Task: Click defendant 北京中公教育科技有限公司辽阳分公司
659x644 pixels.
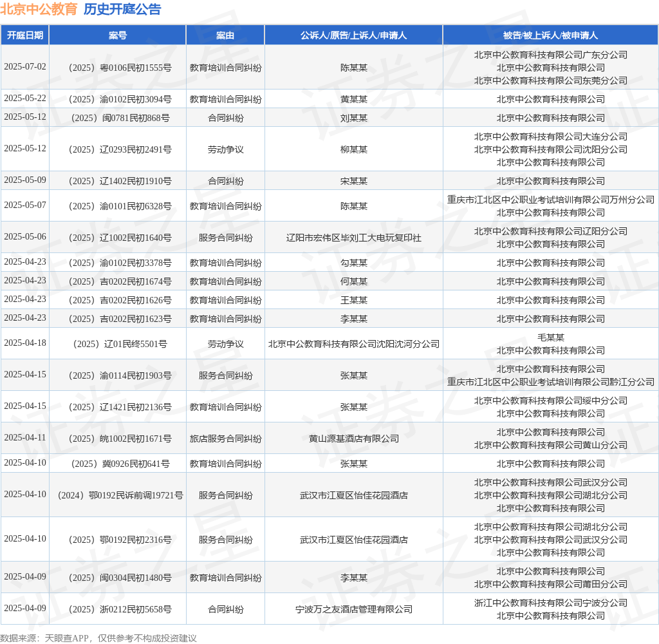Action: coord(551,231)
